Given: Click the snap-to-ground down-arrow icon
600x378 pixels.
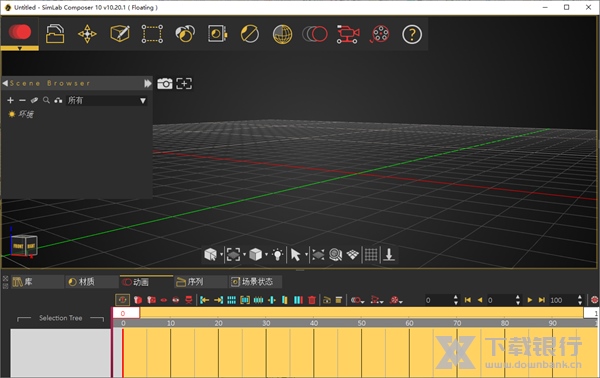Looking at the screenshot, I should point(389,254).
